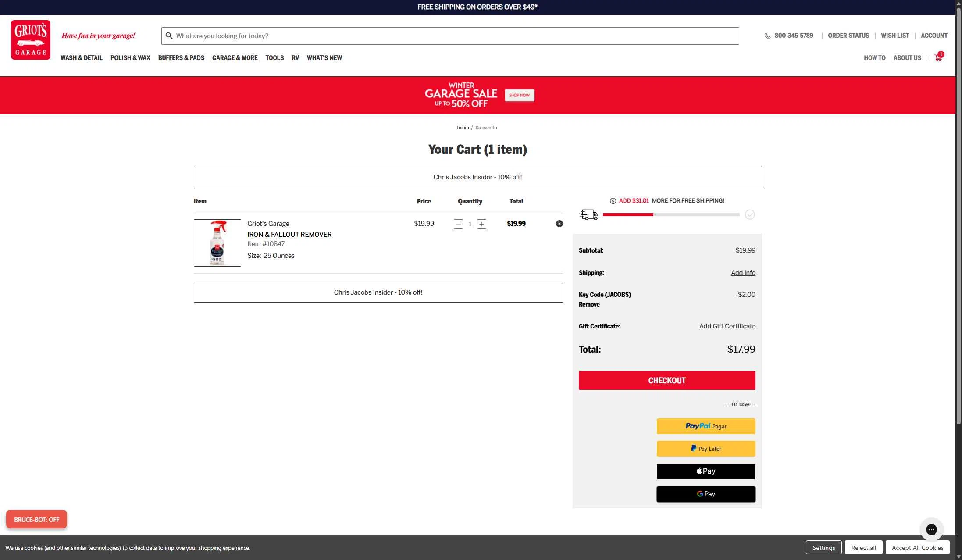
Task: Remove the JACOBS key code discount
Action: point(589,304)
